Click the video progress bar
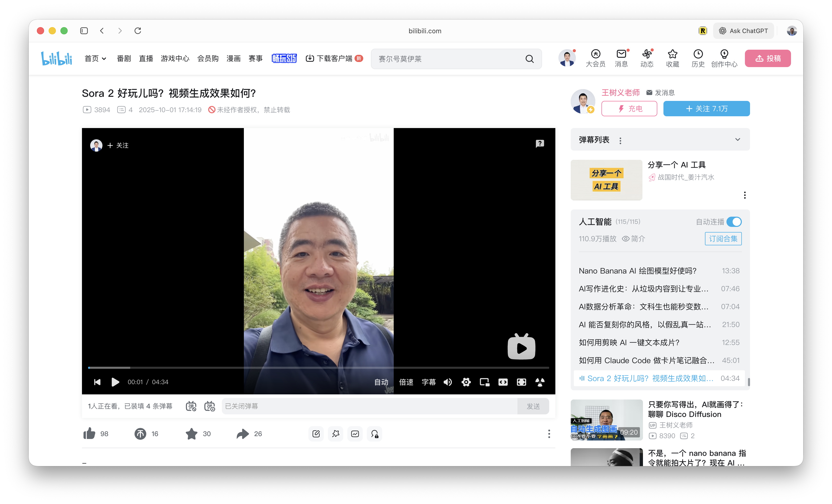This screenshot has height=504, width=832. click(318, 367)
